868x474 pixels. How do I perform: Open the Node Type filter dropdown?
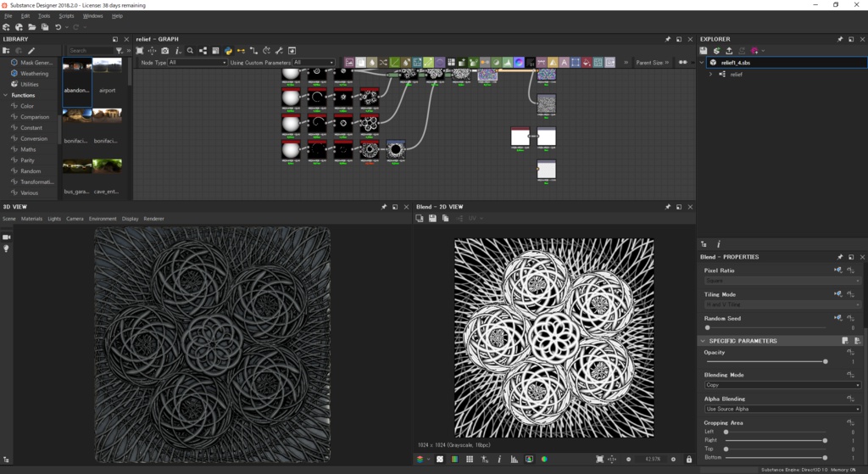198,63
